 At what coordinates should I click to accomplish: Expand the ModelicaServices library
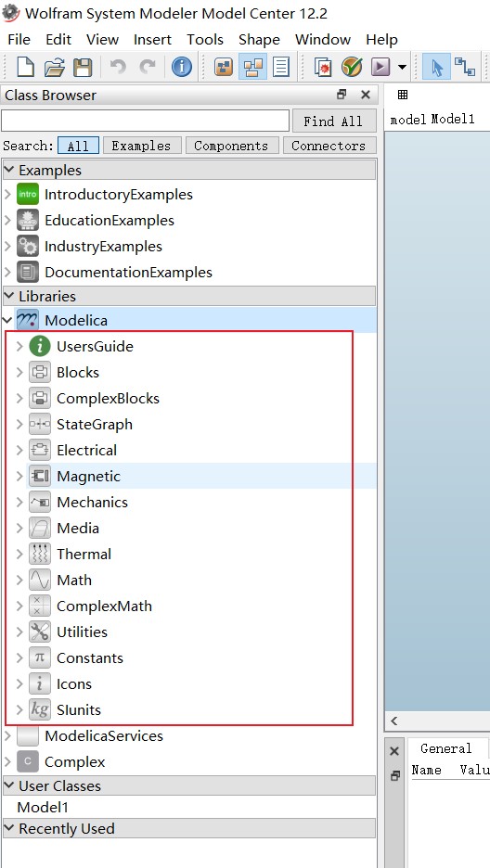[x=7, y=735]
